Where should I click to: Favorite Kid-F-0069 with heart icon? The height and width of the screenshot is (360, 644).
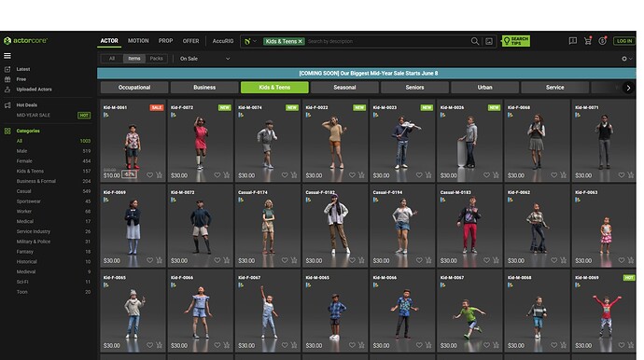150,260
